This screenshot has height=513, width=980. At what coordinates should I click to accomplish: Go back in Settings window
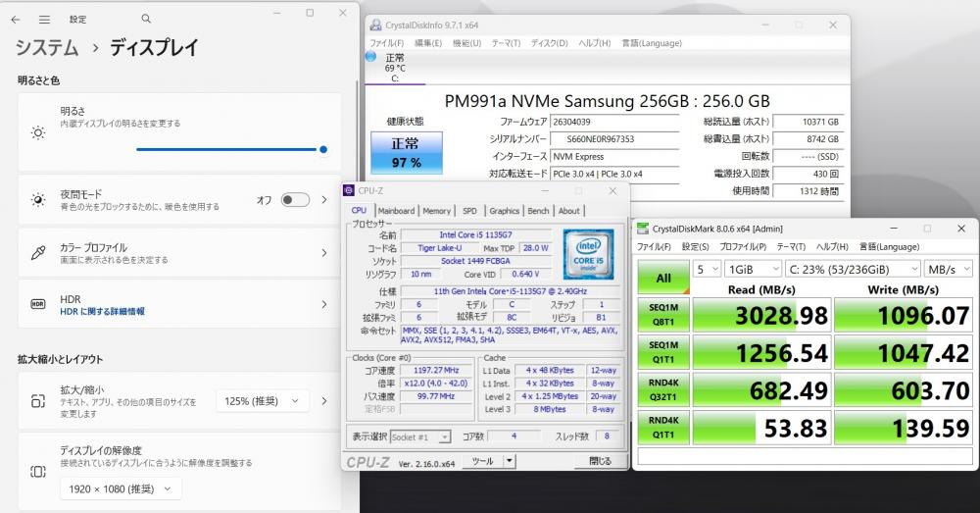pos(16,20)
